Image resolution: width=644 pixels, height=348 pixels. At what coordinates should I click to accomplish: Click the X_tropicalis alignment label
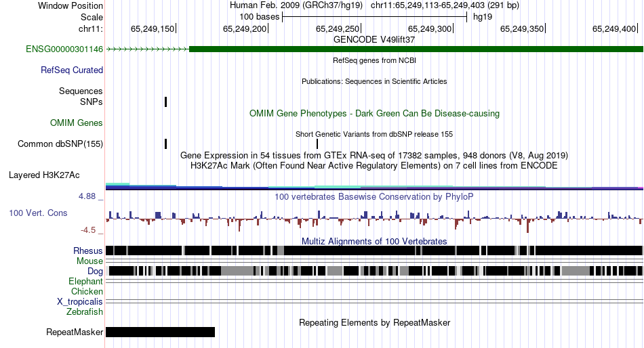(x=80, y=302)
